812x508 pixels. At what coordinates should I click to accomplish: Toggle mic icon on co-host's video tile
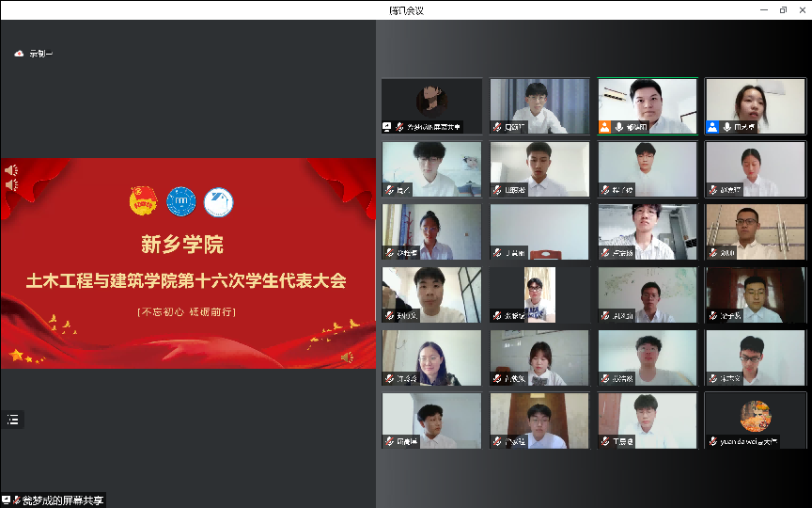(x=725, y=126)
